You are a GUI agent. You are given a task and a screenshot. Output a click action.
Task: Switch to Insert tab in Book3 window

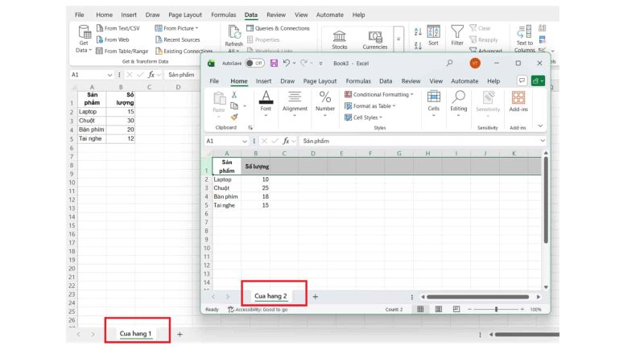[263, 81]
